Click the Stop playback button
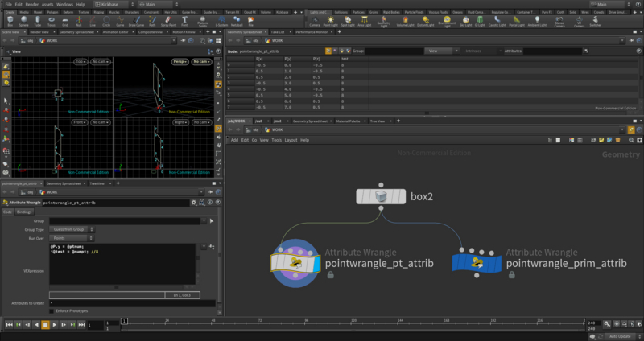This screenshot has height=341, width=644. tap(46, 325)
